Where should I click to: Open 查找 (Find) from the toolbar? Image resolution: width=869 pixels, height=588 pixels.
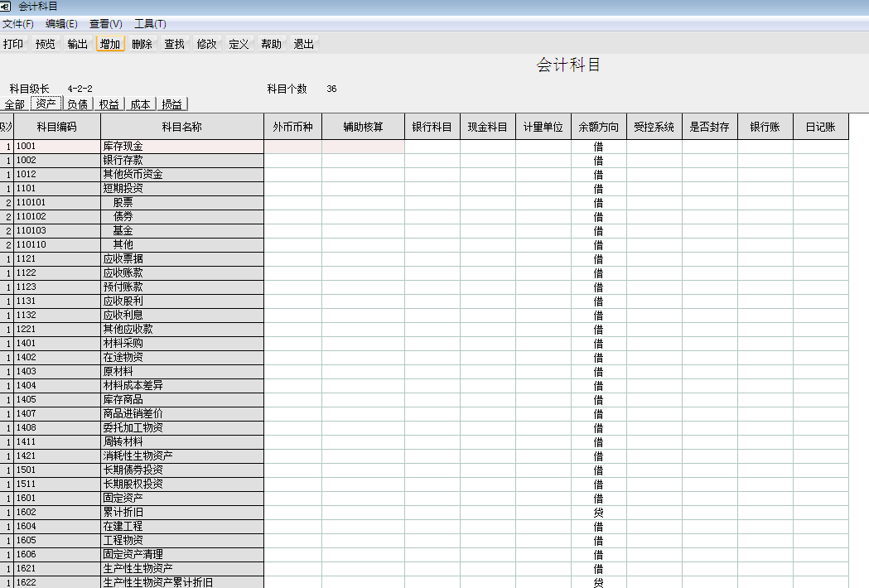click(175, 44)
